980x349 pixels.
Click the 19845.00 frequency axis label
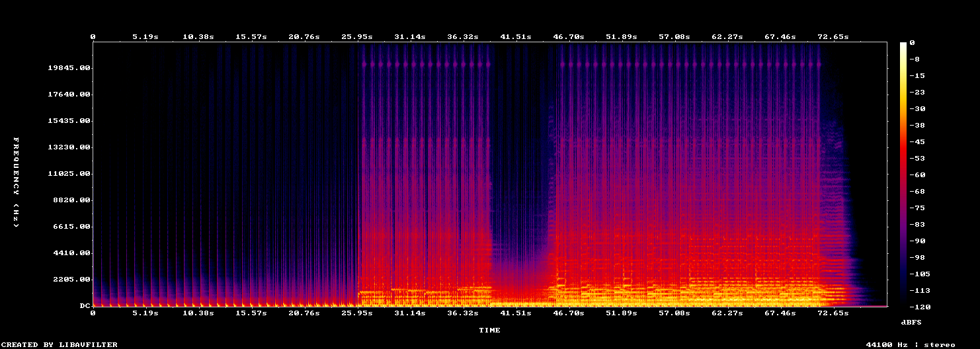69,68
